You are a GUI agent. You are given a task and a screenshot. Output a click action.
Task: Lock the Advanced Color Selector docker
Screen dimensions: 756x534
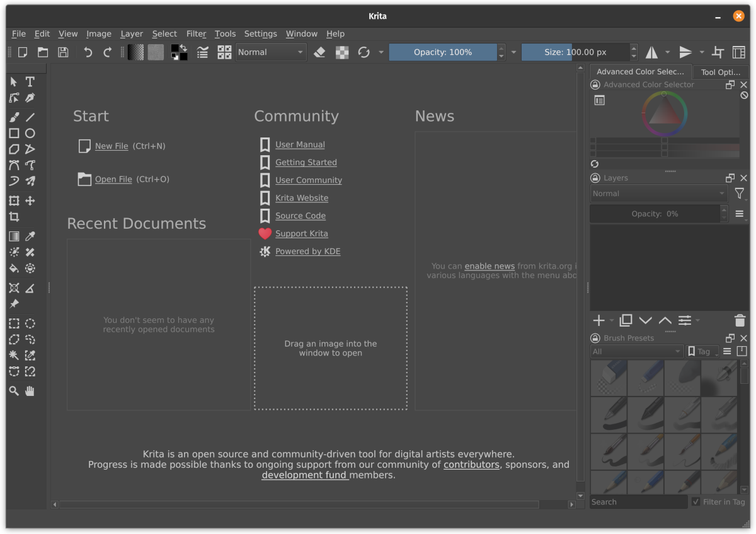point(595,84)
